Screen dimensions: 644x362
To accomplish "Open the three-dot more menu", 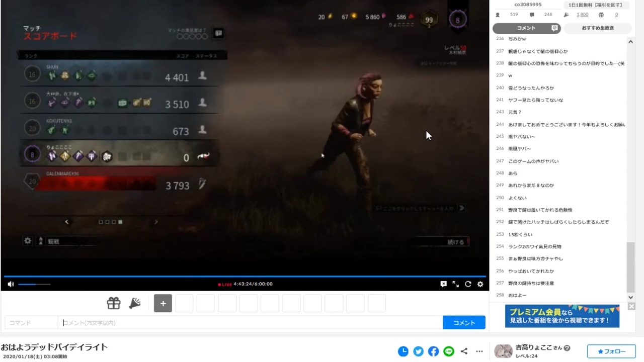I will [479, 351].
